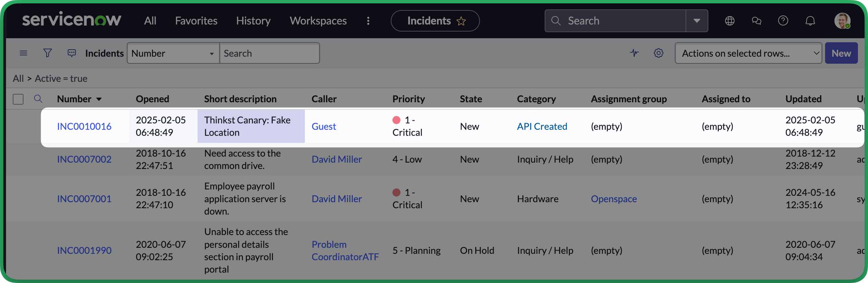Open David Miller caller in INC0007002 row
Viewport: 868px width, 283px height.
(x=337, y=159)
